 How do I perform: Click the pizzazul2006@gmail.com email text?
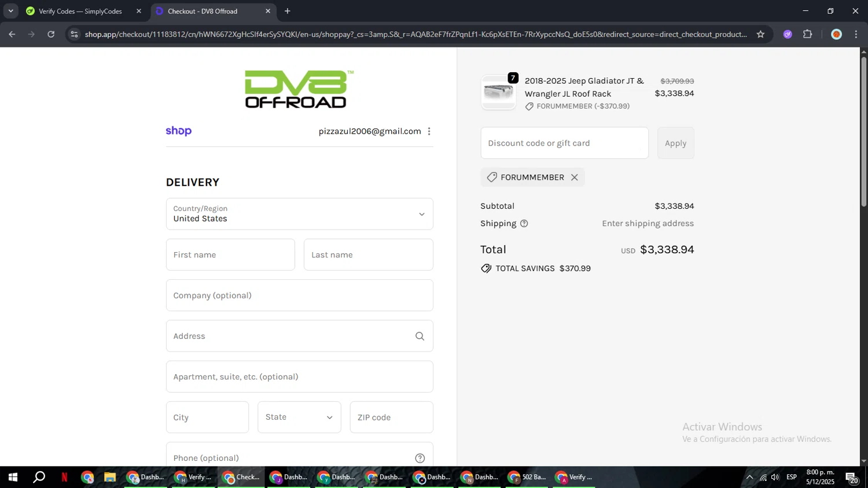pyautogui.click(x=370, y=131)
